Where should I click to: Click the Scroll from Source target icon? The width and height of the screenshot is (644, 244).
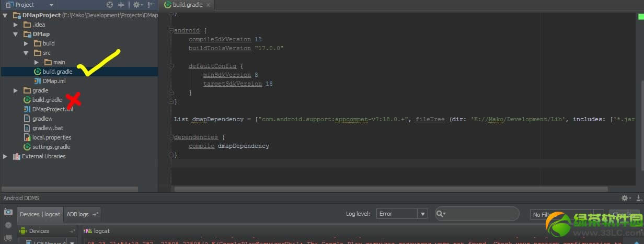coord(110,5)
